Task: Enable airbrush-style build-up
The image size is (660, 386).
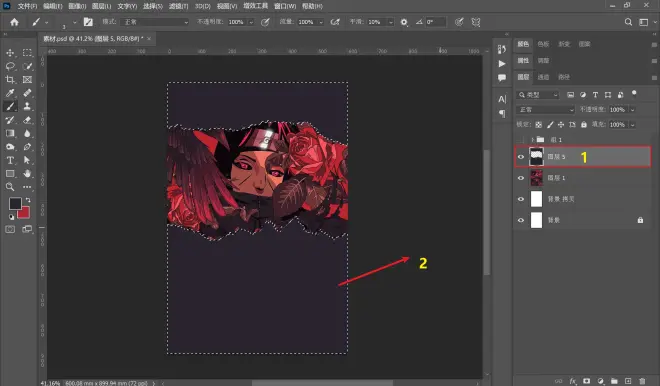Action: [335, 22]
